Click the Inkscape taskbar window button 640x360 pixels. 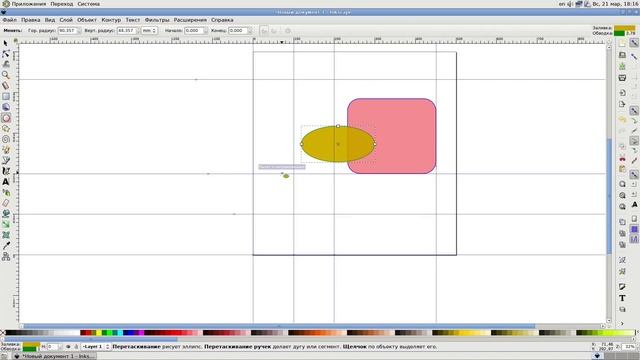point(53,356)
